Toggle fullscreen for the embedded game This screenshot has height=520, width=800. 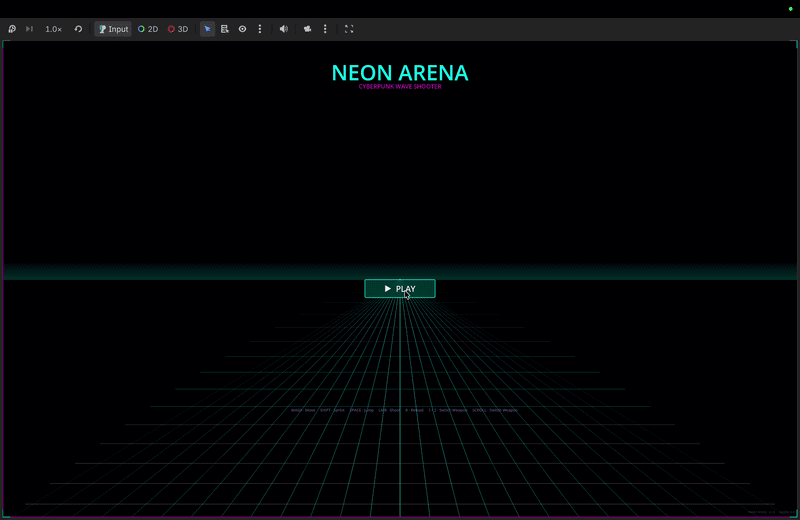pos(349,29)
